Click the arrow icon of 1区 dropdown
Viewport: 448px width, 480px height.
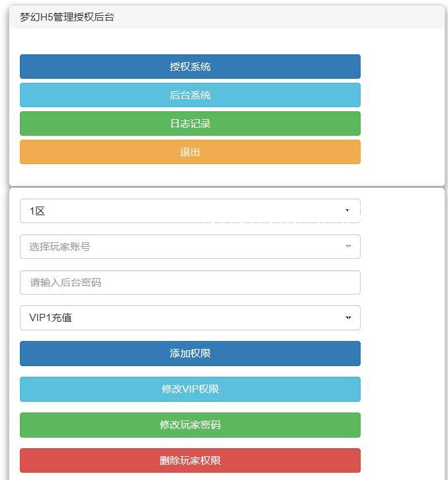click(348, 211)
